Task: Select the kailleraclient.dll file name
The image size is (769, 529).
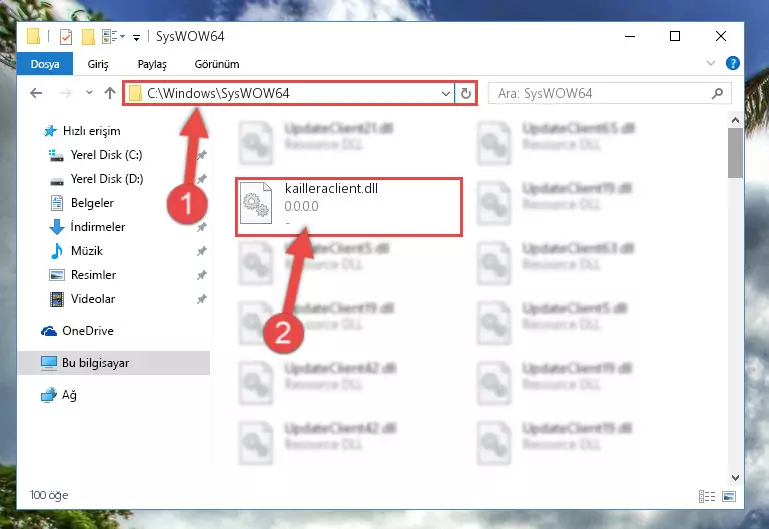Action: click(x=331, y=189)
